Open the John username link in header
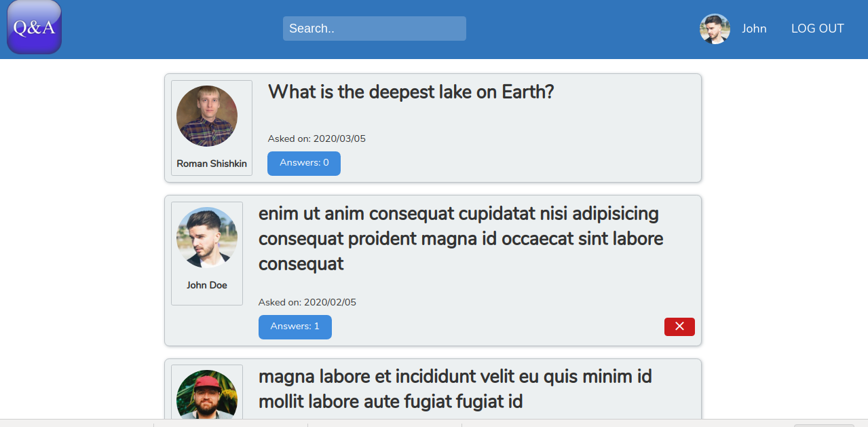This screenshot has width=868, height=427. click(754, 29)
